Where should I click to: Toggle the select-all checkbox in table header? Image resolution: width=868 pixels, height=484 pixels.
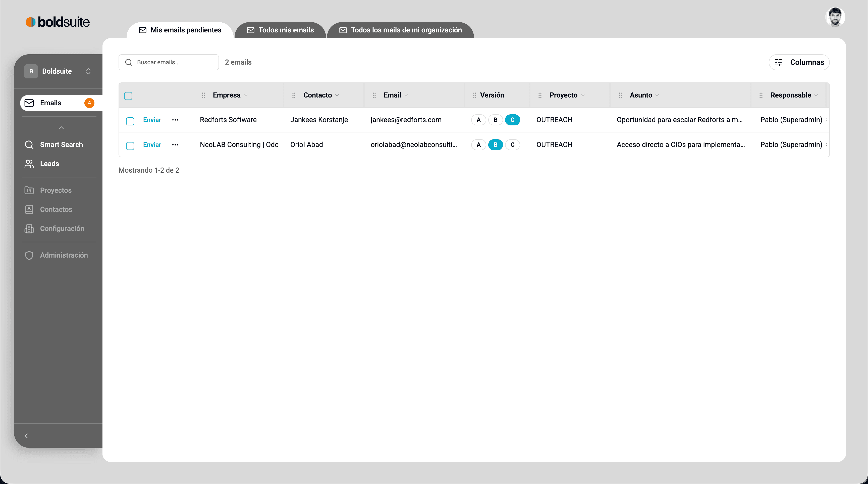[x=128, y=96]
